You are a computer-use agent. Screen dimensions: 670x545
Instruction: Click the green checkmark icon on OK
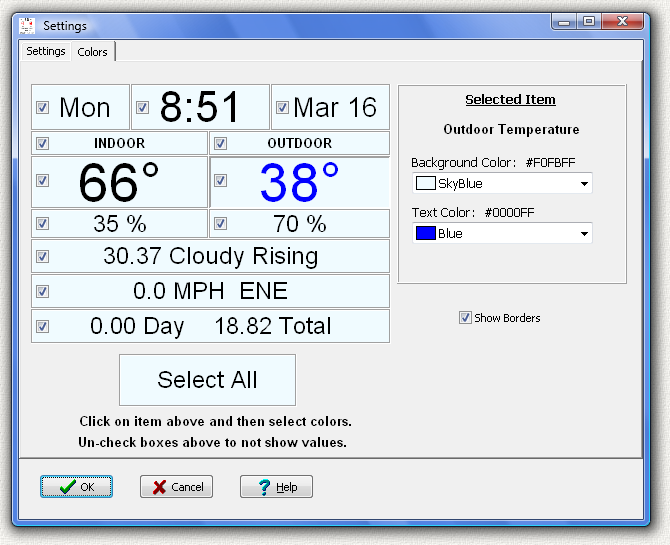68,486
